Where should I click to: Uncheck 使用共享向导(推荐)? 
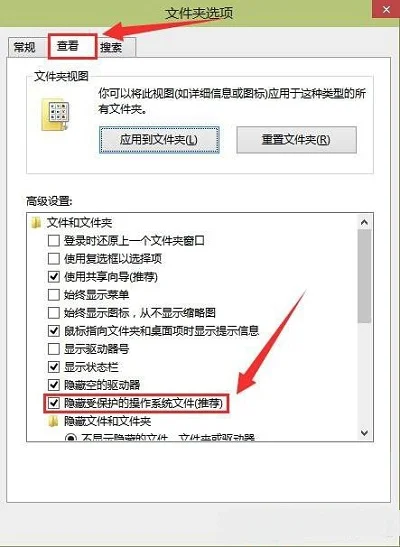tap(53, 277)
